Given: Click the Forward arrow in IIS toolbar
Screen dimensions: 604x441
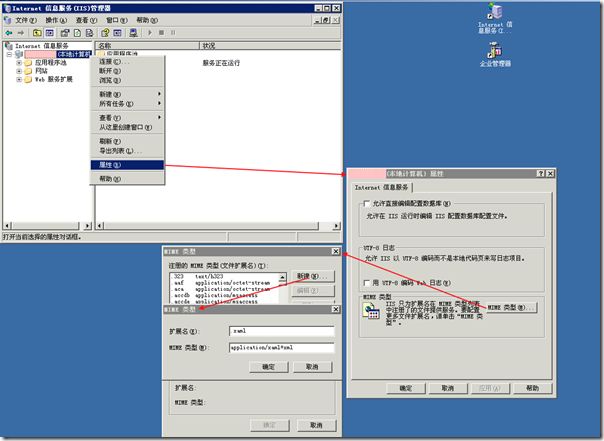Looking at the screenshot, I should coord(21,33).
